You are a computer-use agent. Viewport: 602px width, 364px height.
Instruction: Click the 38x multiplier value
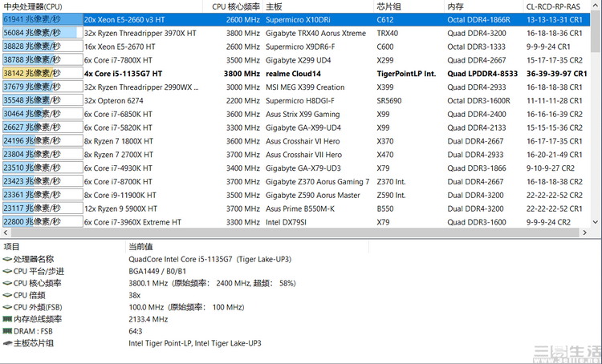click(x=134, y=295)
